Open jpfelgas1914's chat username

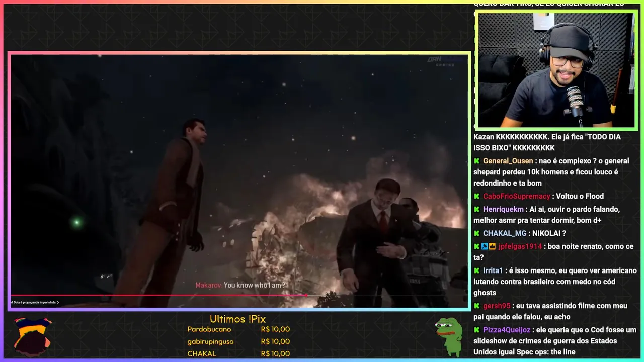point(520,246)
